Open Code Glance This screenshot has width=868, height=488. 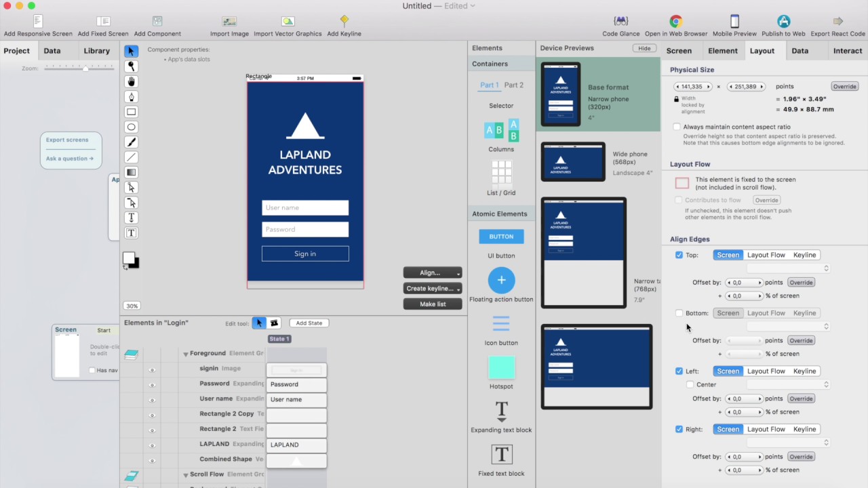tap(620, 22)
